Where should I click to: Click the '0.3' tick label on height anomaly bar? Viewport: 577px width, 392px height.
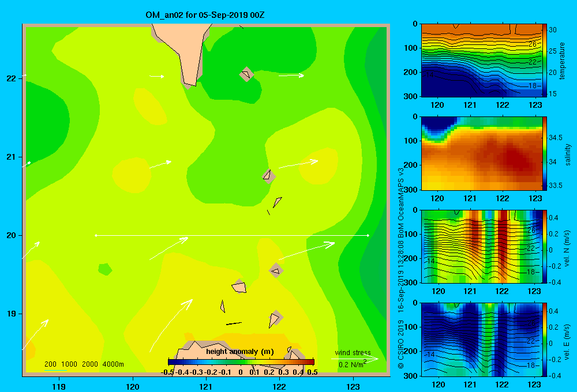click(283, 372)
